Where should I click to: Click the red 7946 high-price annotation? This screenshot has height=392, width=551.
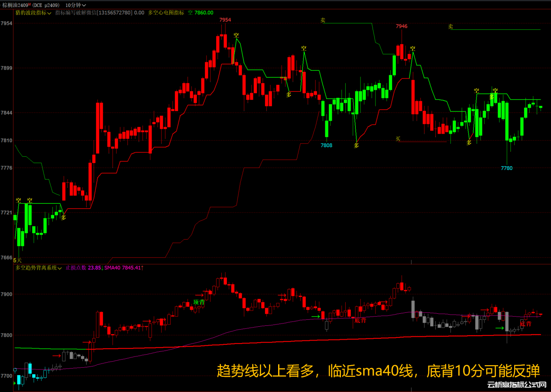(402, 26)
